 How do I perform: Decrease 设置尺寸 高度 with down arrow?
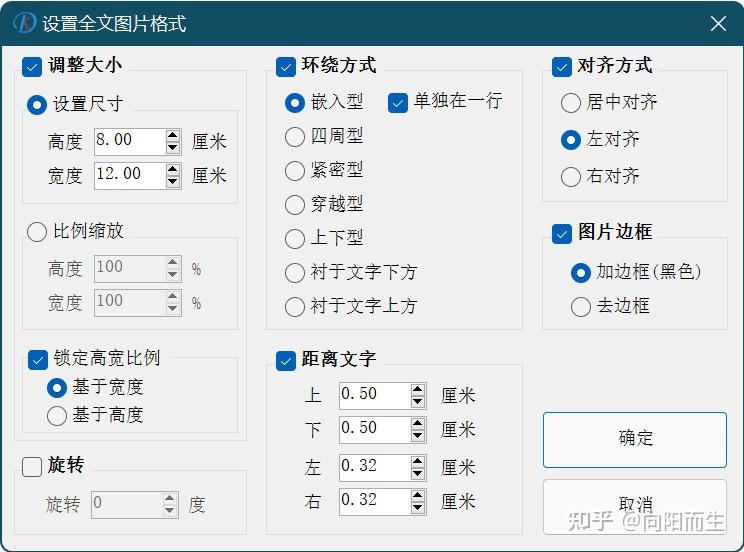[x=173, y=148]
